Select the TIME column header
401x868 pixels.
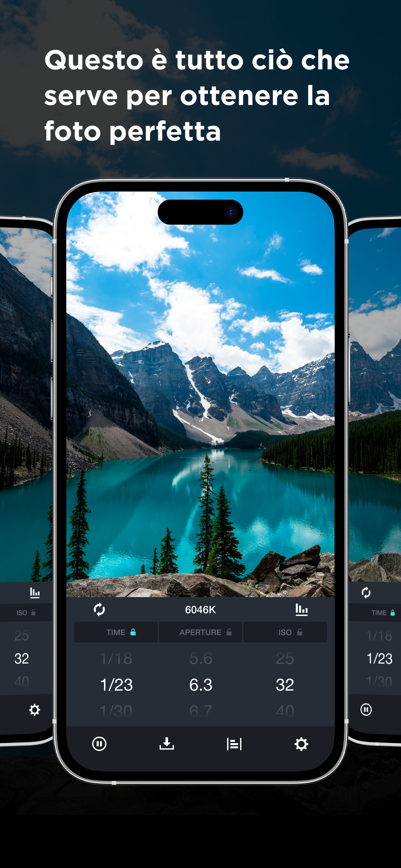(116, 632)
